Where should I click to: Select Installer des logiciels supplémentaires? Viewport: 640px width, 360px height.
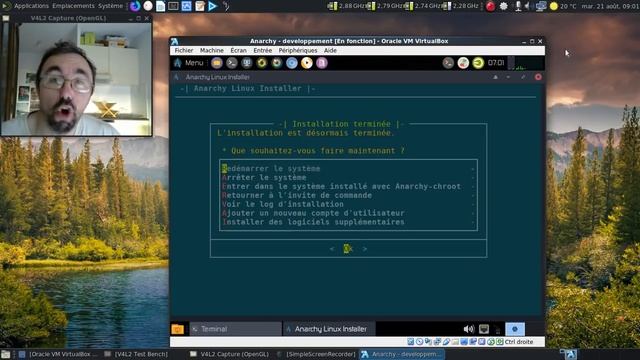348,222
